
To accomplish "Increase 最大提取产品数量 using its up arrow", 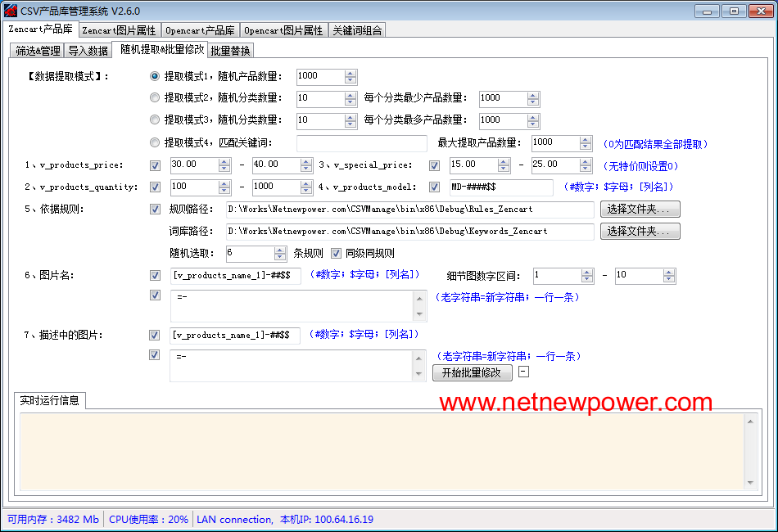I will tap(586, 138).
